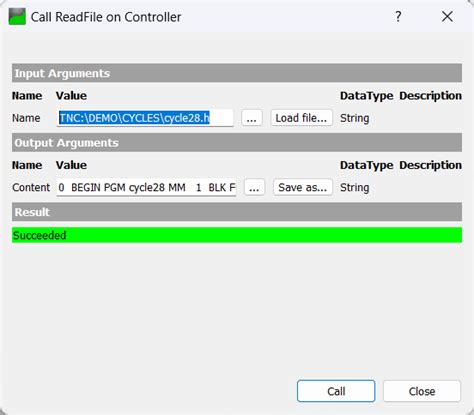Click the Content row label
The height and width of the screenshot is (415, 474).
click(31, 187)
